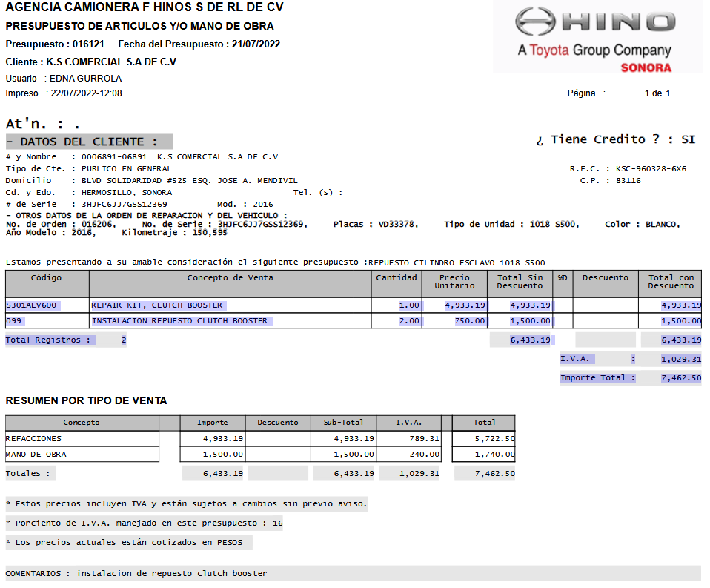Select the REFACCIONES row label
710x588 pixels.
(x=33, y=438)
